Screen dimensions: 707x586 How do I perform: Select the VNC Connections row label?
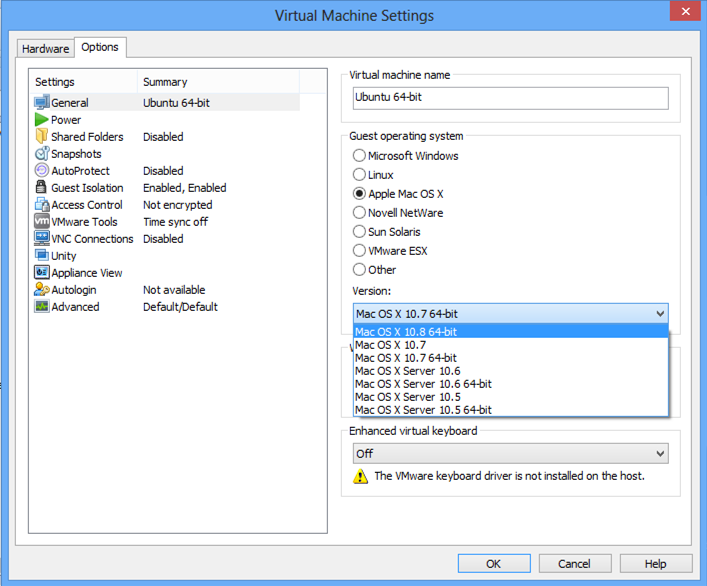click(x=92, y=238)
